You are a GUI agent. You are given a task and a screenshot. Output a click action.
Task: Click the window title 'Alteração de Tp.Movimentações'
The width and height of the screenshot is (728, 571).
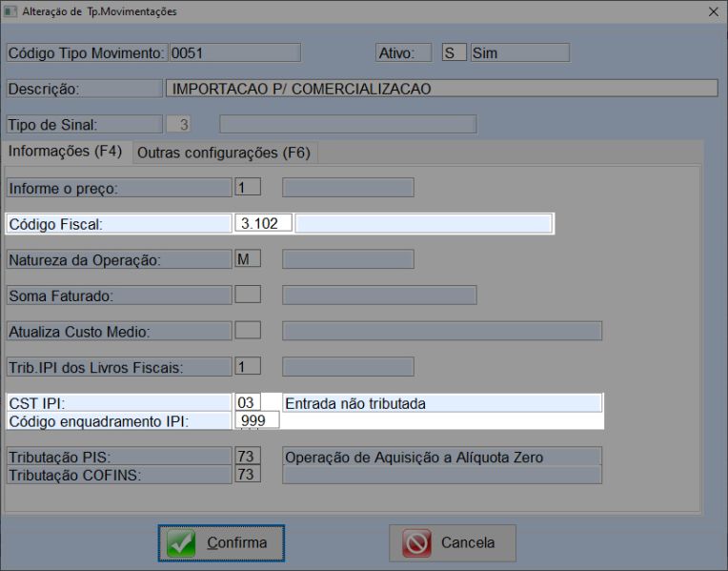coord(99,11)
